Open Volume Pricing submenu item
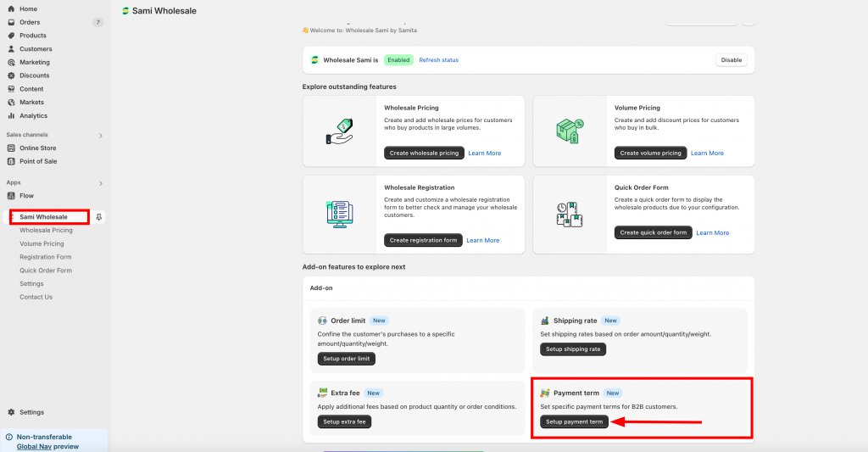 point(42,243)
